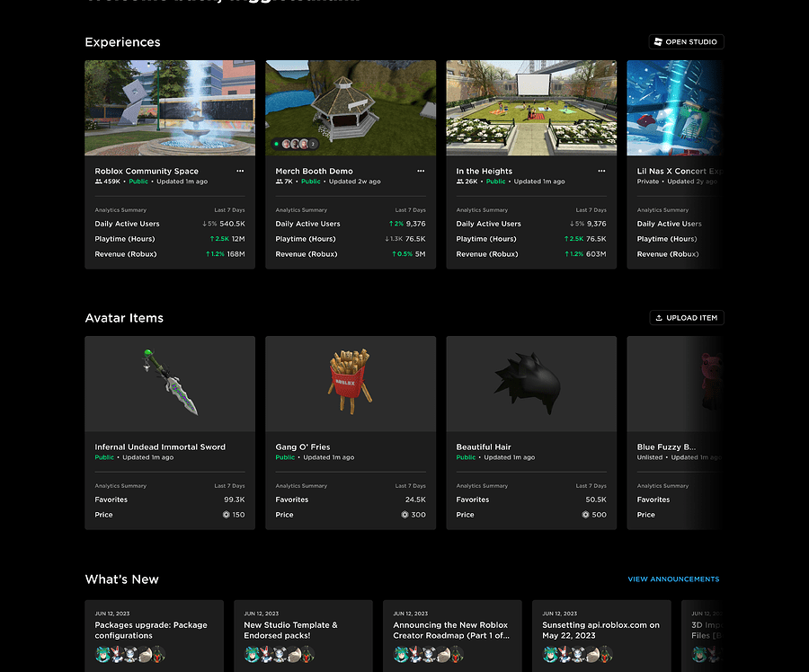Open the Merch Booth Demo ellipsis options menu

(421, 170)
